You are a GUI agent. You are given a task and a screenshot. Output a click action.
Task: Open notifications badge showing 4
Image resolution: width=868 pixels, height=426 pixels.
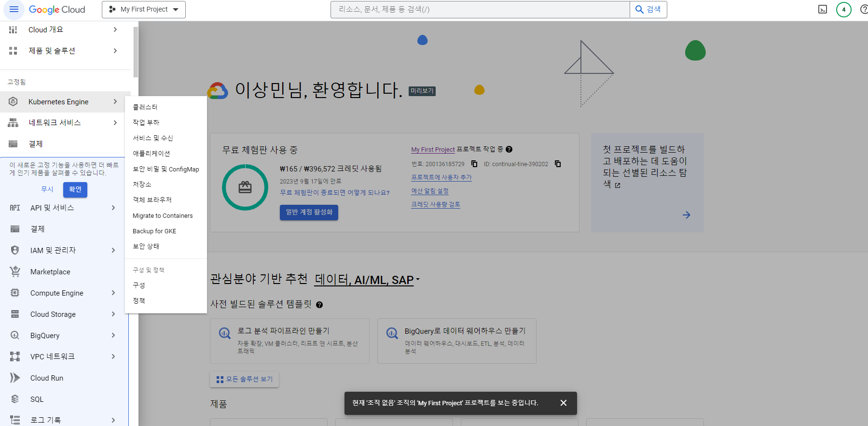(844, 9)
